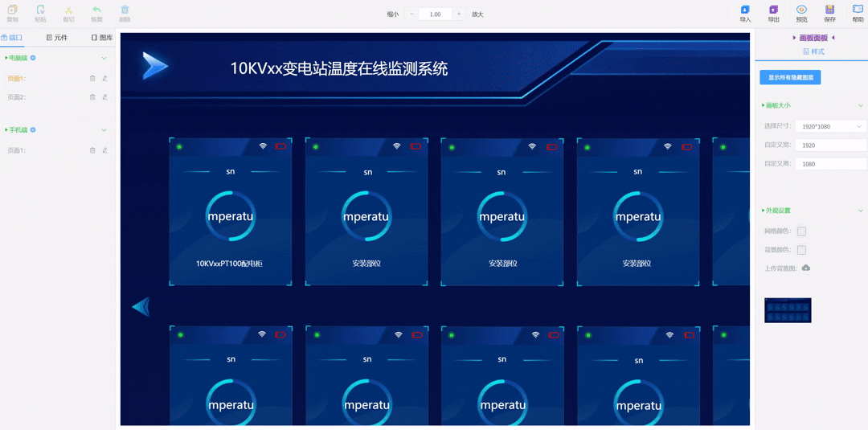The width and height of the screenshot is (868, 430).
Task: Click the plus zoom-in stepper button
Action: (x=459, y=14)
